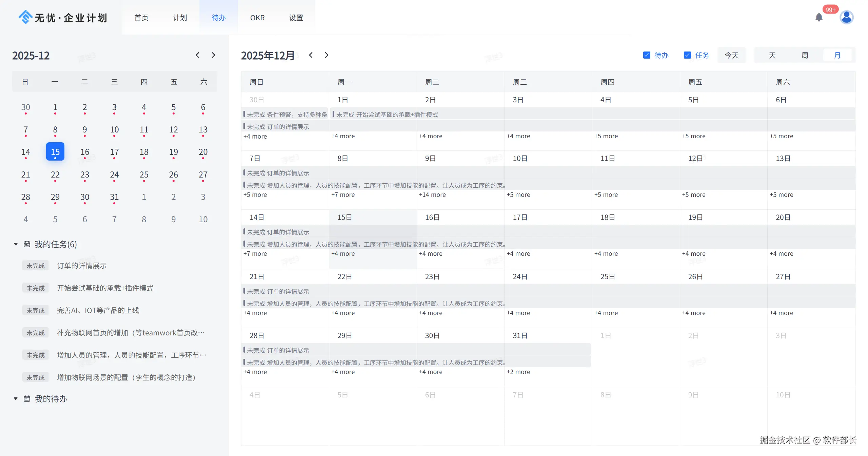This screenshot has width=868, height=456.
Task: Expand +14 more on 9日
Action: pyautogui.click(x=432, y=195)
